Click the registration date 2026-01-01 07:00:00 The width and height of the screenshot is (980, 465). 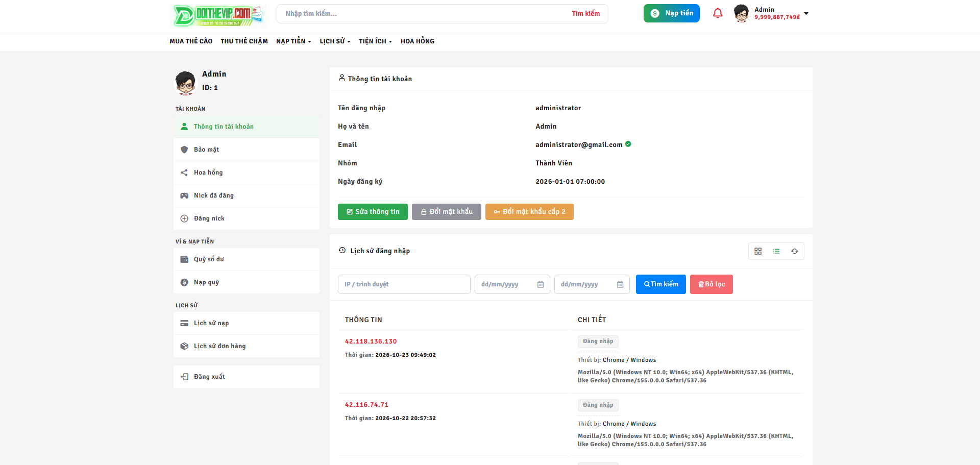[570, 182]
